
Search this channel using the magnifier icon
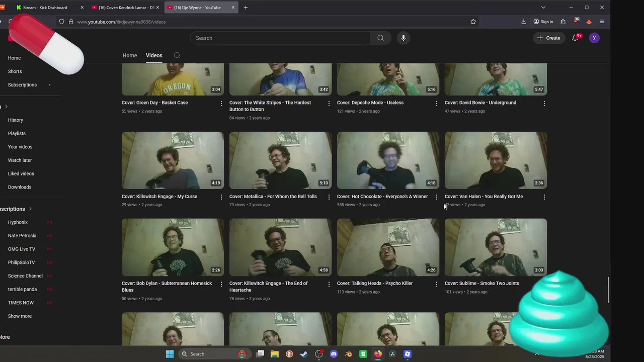pos(177,55)
